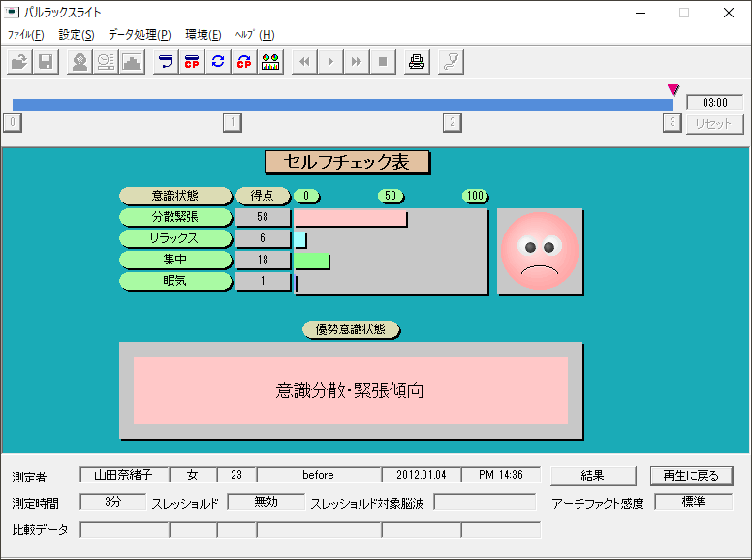Click the 分散緊張 label

[x=175, y=217]
